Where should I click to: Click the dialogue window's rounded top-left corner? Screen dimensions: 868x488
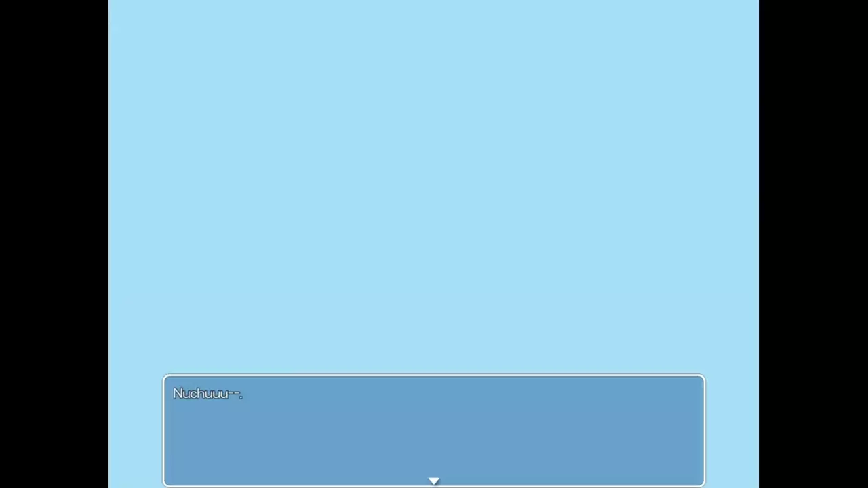(x=166, y=378)
